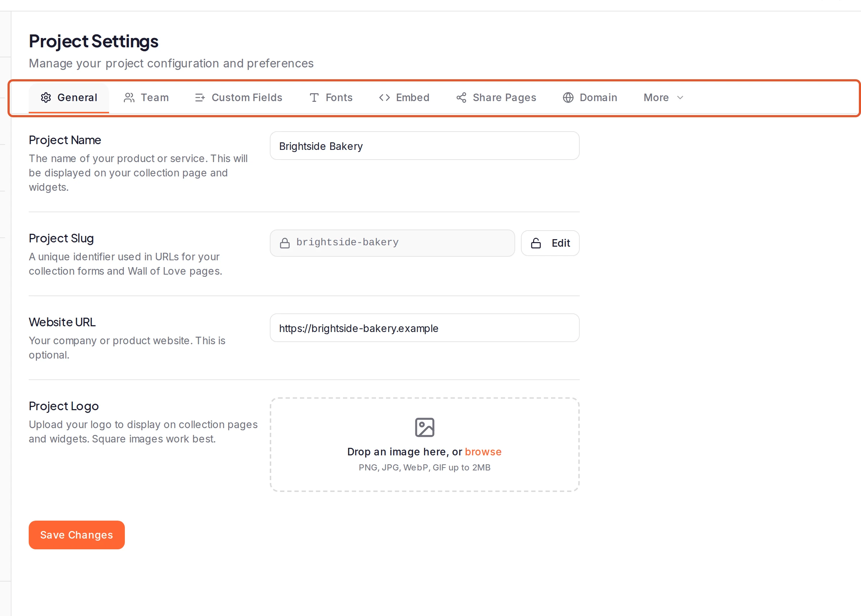Viewport: 861px width, 616px height.
Task: Click the 'Project Settings' heading
Action: pos(94,41)
